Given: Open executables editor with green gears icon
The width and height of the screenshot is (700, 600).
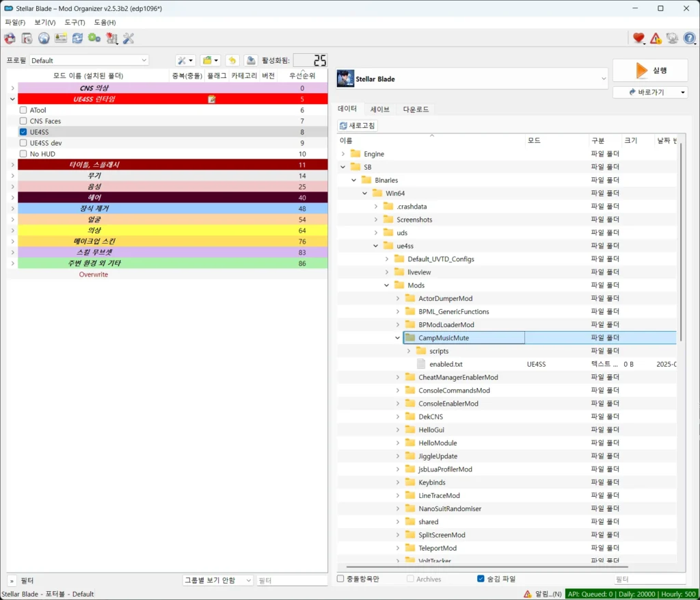Looking at the screenshot, I should coord(94,38).
